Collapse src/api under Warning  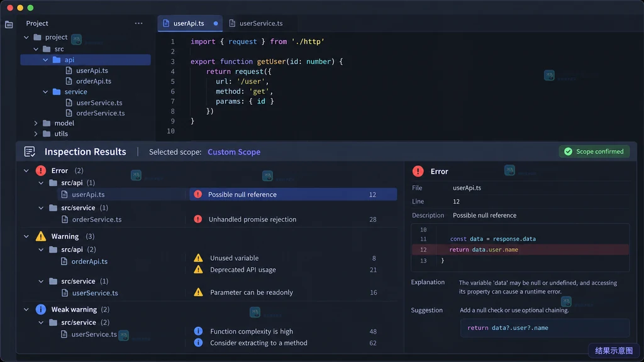click(41, 250)
